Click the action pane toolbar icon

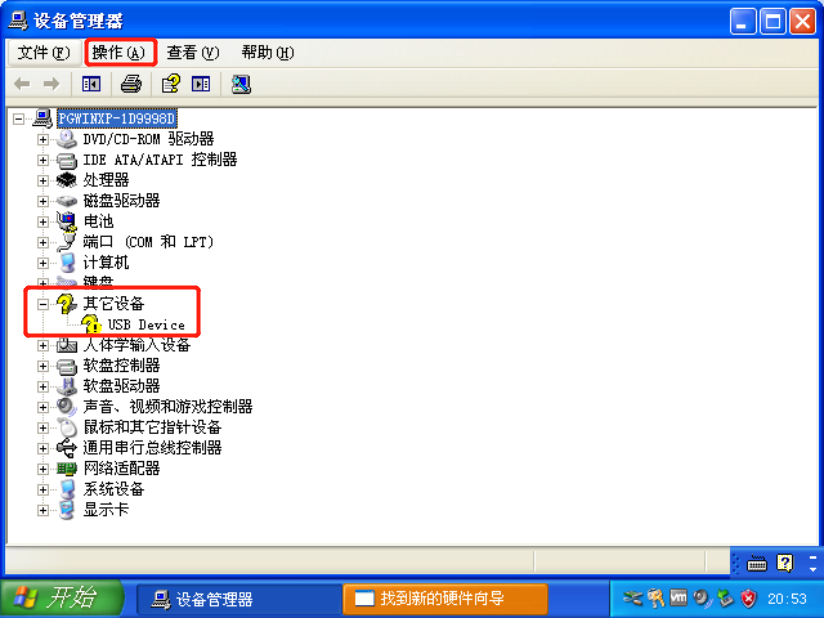pos(201,84)
